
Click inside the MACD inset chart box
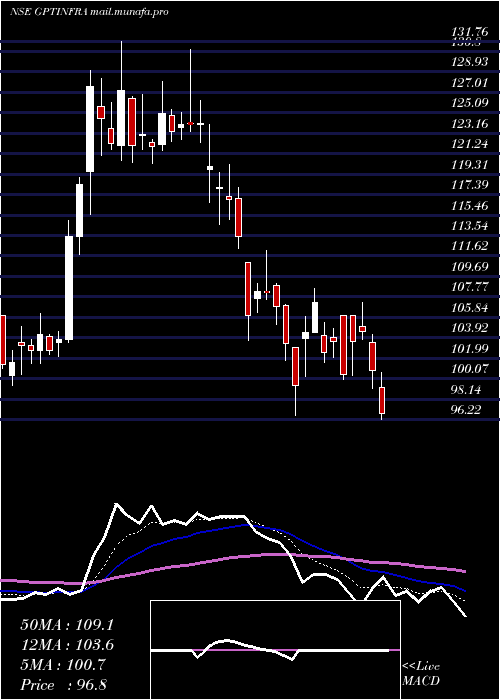[x=275, y=650]
